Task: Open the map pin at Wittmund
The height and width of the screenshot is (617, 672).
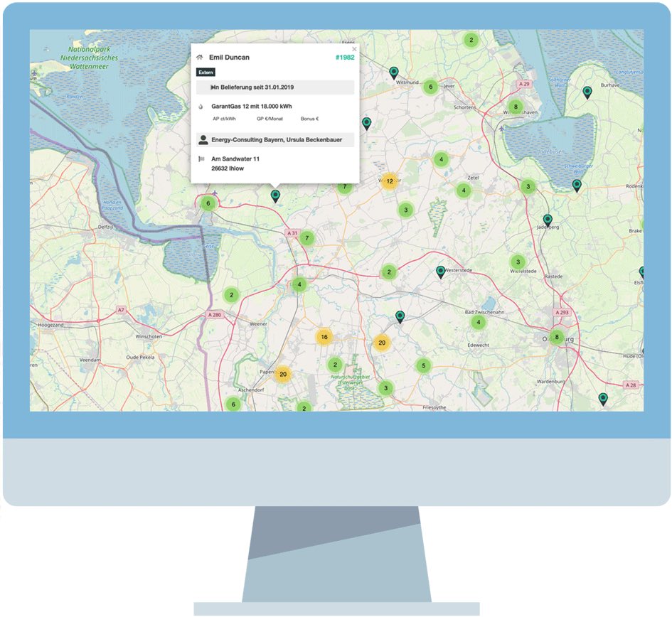Action: [x=393, y=73]
